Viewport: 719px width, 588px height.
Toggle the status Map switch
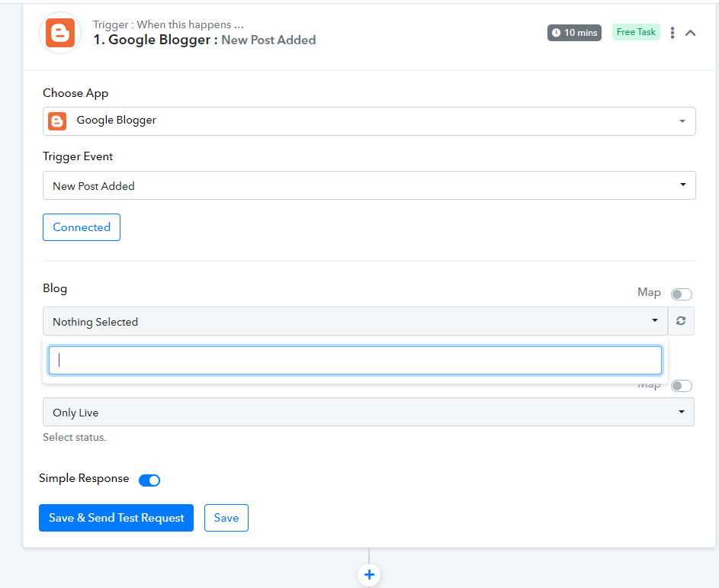[x=681, y=386]
